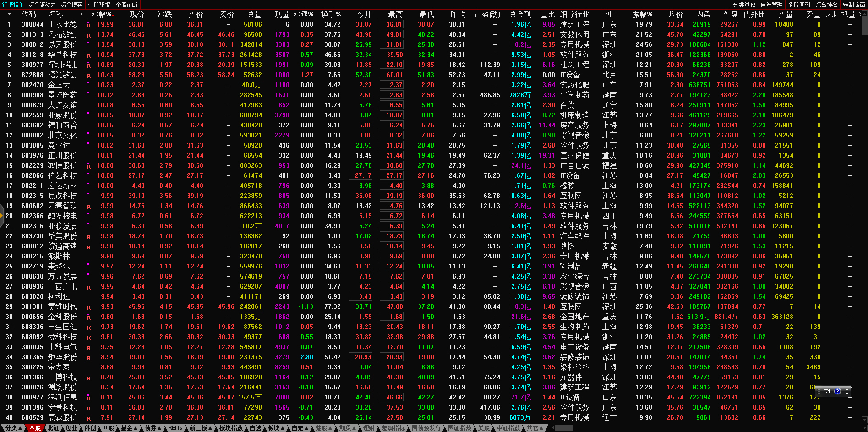Click the R marker icon for 山水比德
This screenshot has width=868, height=432.
coord(89,25)
